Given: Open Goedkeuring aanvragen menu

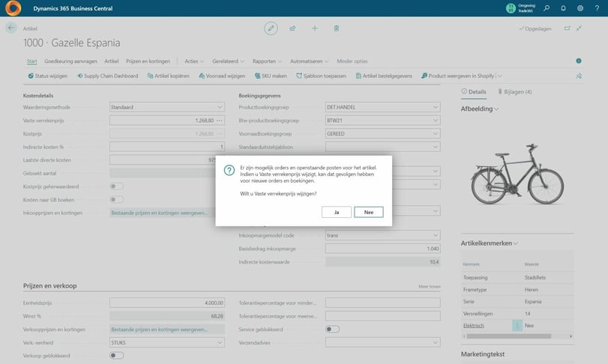Looking at the screenshot, I should (70, 61).
